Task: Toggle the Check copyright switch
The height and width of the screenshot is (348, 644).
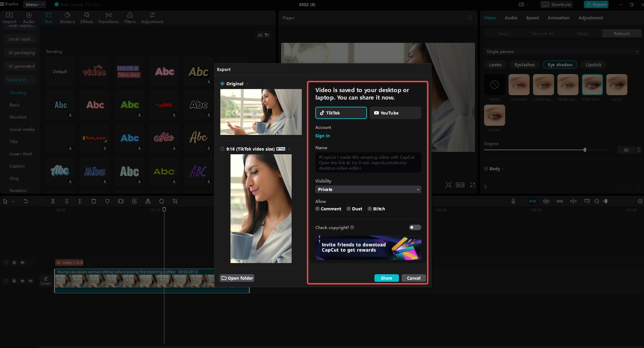Action: [415, 227]
